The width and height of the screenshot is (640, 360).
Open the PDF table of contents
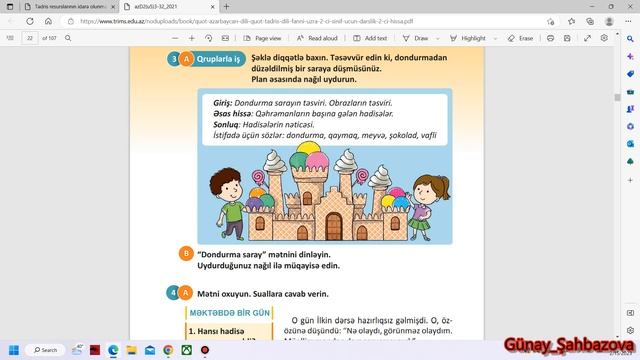click(10, 38)
